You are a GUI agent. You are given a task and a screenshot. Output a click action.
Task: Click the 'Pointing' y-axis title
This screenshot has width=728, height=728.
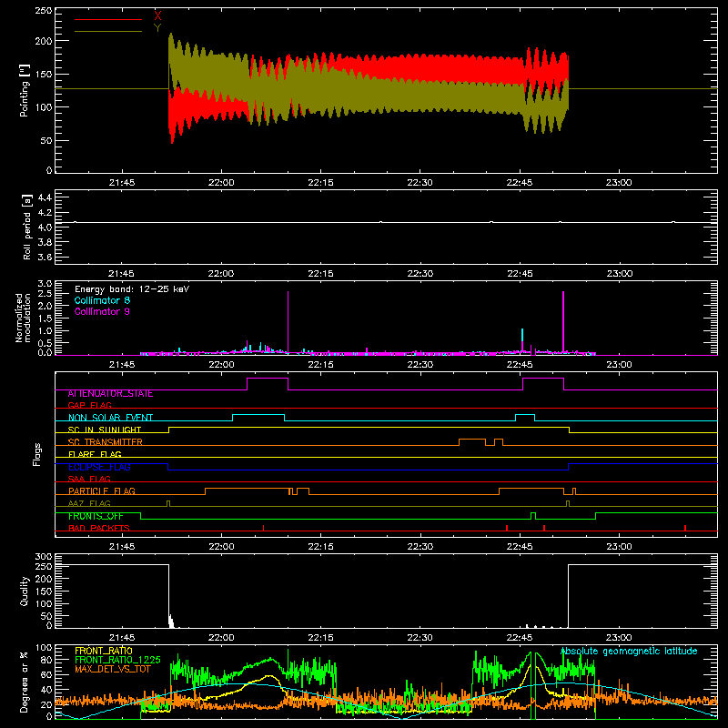pyautogui.click(x=25, y=90)
